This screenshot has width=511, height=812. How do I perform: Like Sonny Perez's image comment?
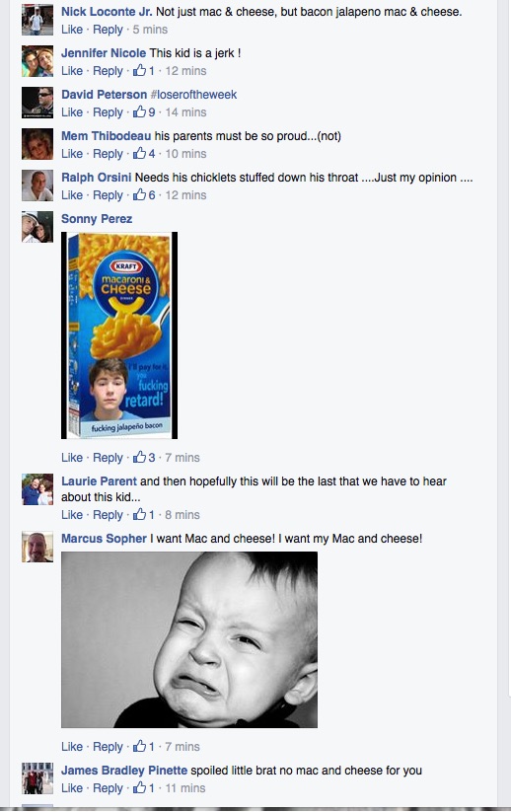coord(72,457)
